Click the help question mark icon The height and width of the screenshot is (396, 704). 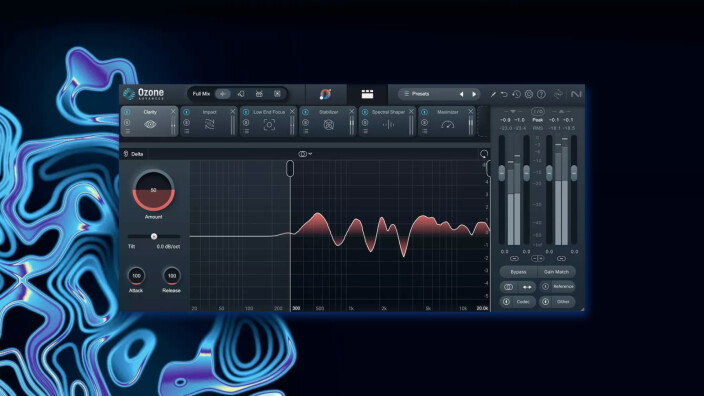point(541,94)
